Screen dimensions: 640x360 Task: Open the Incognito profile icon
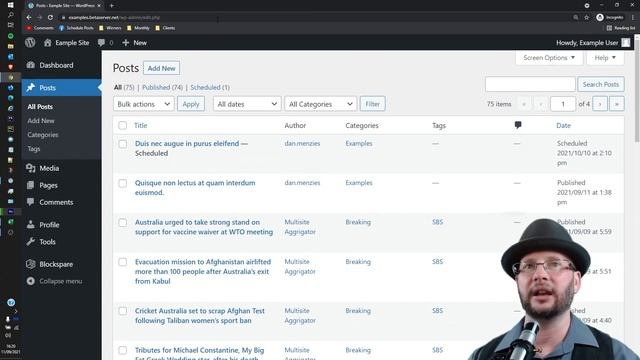tap(600, 17)
